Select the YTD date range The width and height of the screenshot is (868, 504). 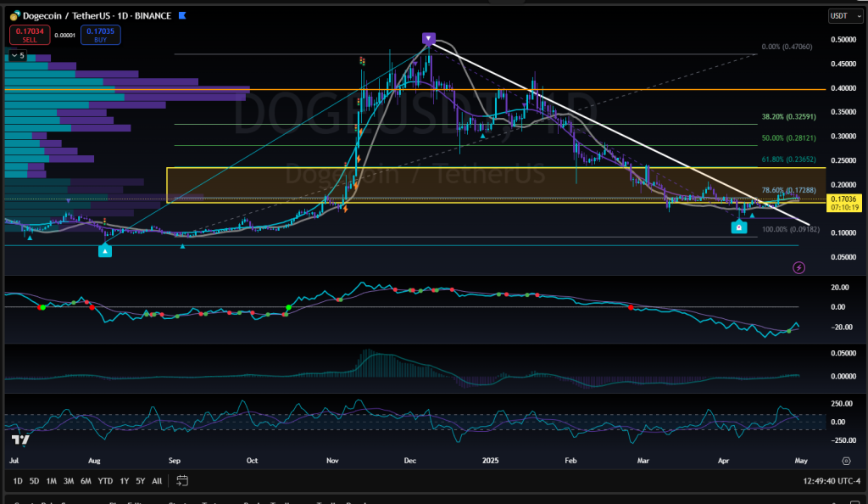point(105,481)
